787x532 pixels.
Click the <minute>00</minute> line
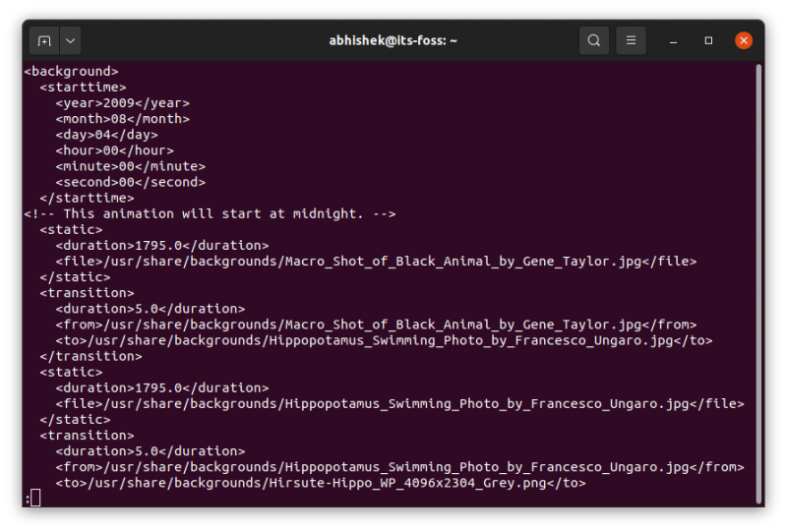coord(131,166)
